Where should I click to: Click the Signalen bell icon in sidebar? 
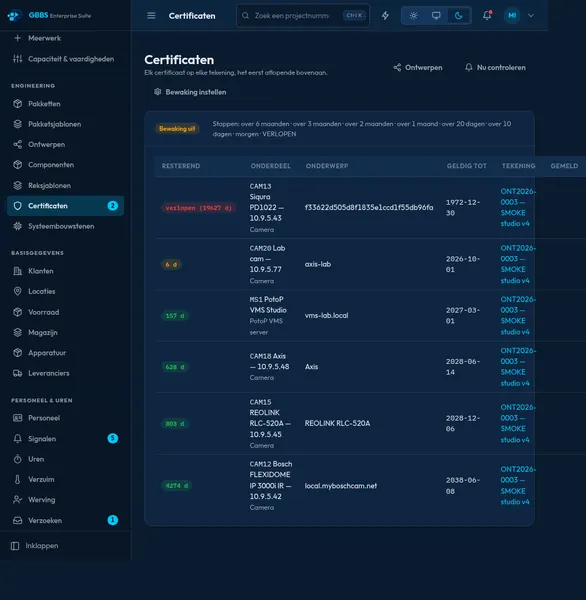click(x=18, y=439)
